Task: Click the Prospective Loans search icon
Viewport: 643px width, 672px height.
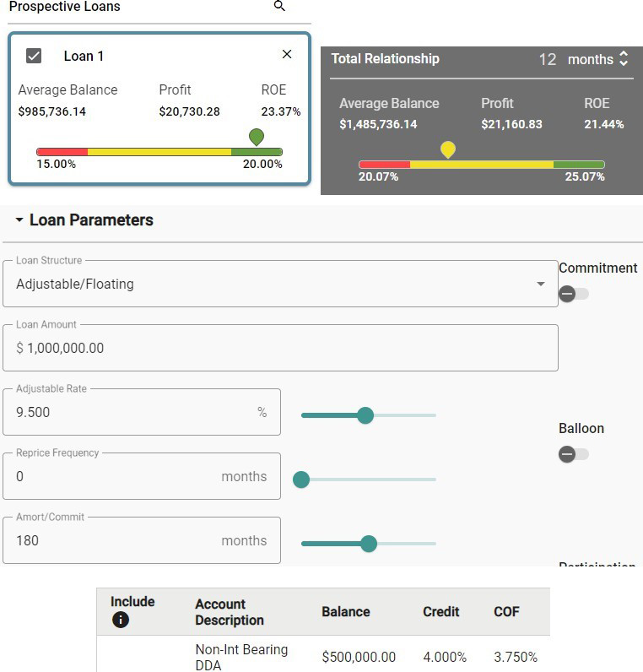Action: [x=279, y=7]
